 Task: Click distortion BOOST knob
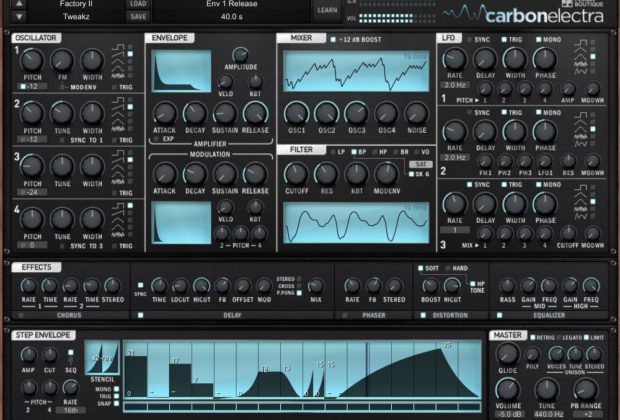(x=430, y=286)
